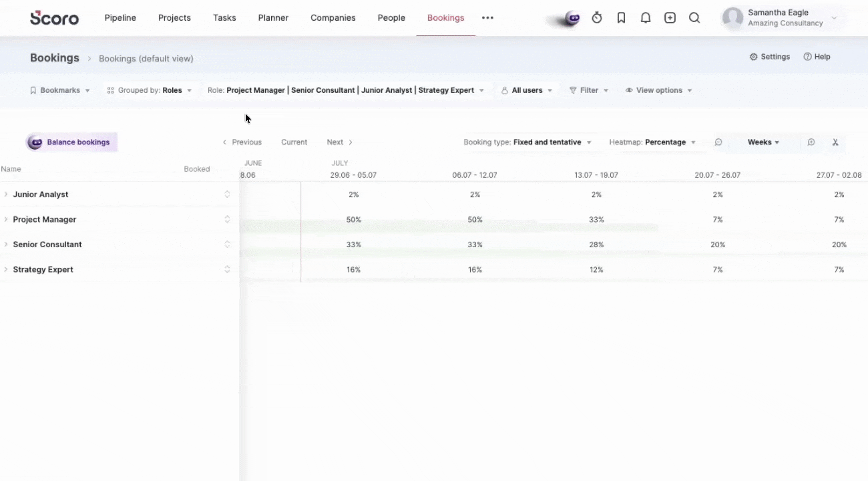Open Grouped by: Roles dropdown

tap(150, 90)
